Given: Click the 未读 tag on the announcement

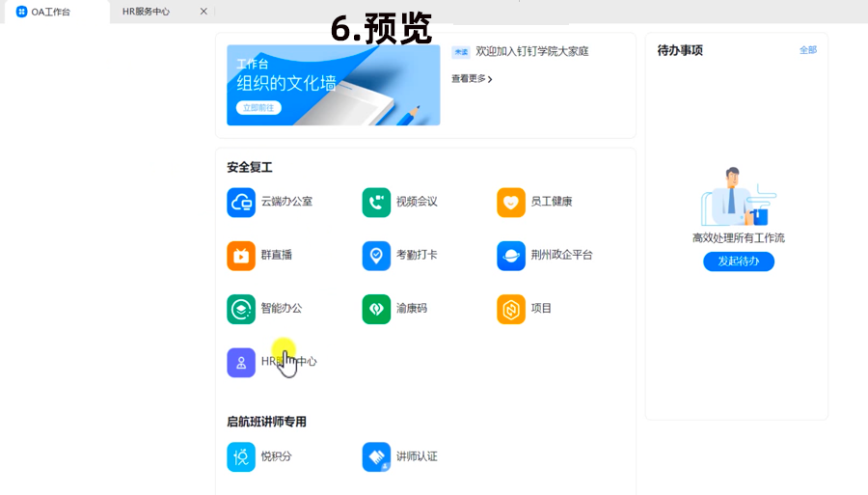Looking at the screenshot, I should [461, 52].
